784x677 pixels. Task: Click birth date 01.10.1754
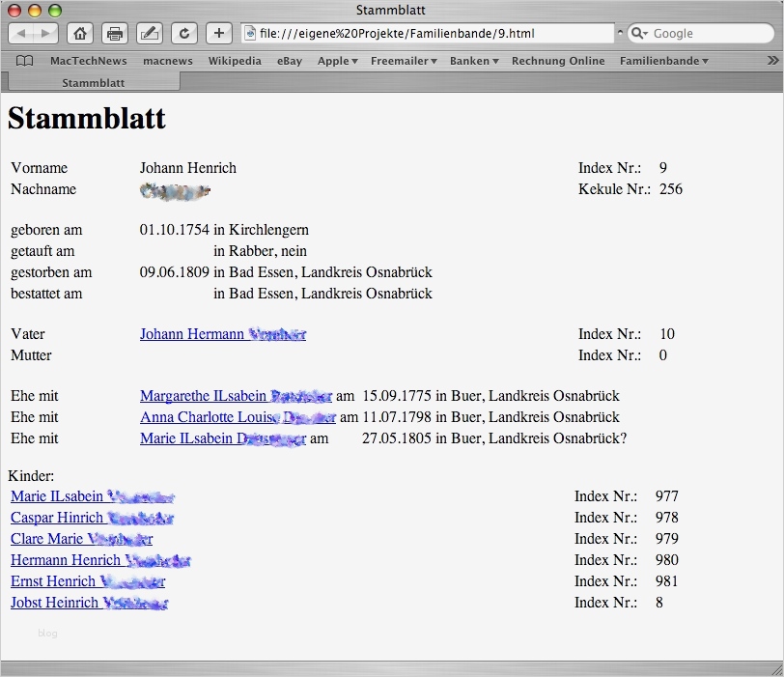tap(175, 230)
